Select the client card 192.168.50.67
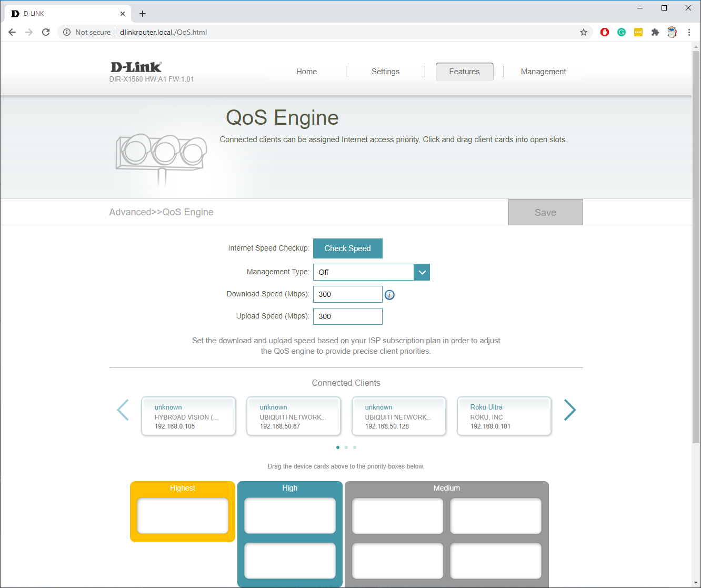Viewport: 701px width, 588px height. point(294,416)
